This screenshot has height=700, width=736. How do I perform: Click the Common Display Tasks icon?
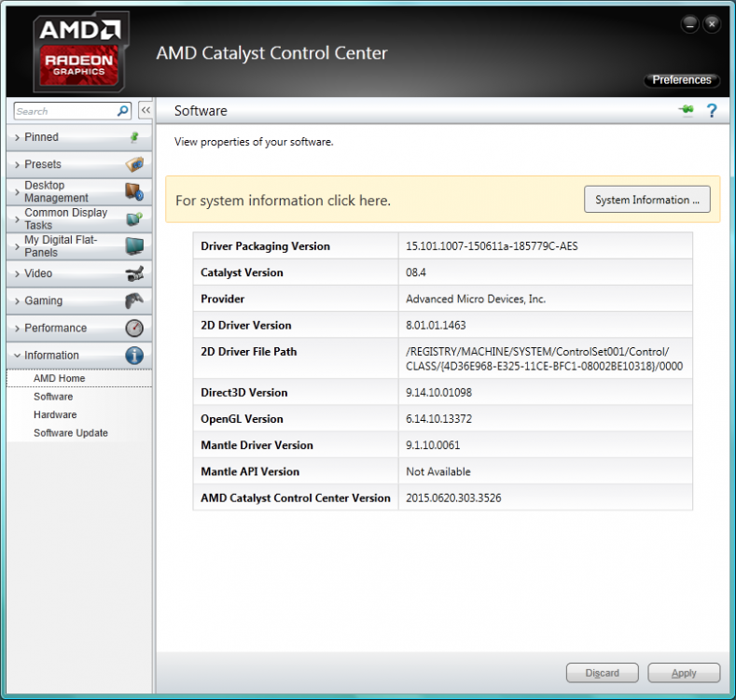tap(134, 219)
